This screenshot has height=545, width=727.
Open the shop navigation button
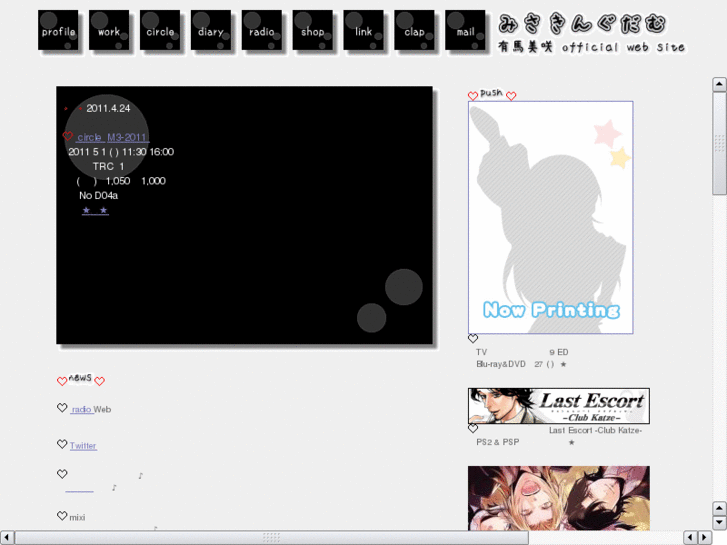(x=313, y=31)
